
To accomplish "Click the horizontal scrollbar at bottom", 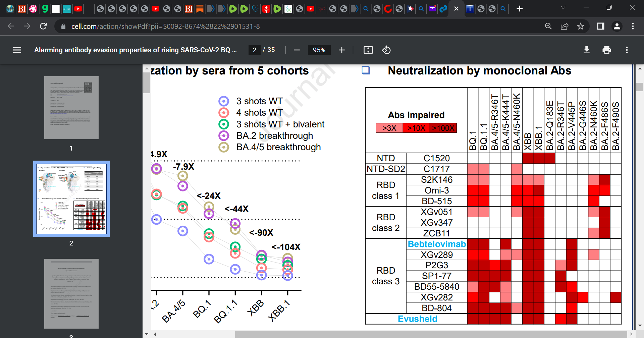I will coord(431,334).
